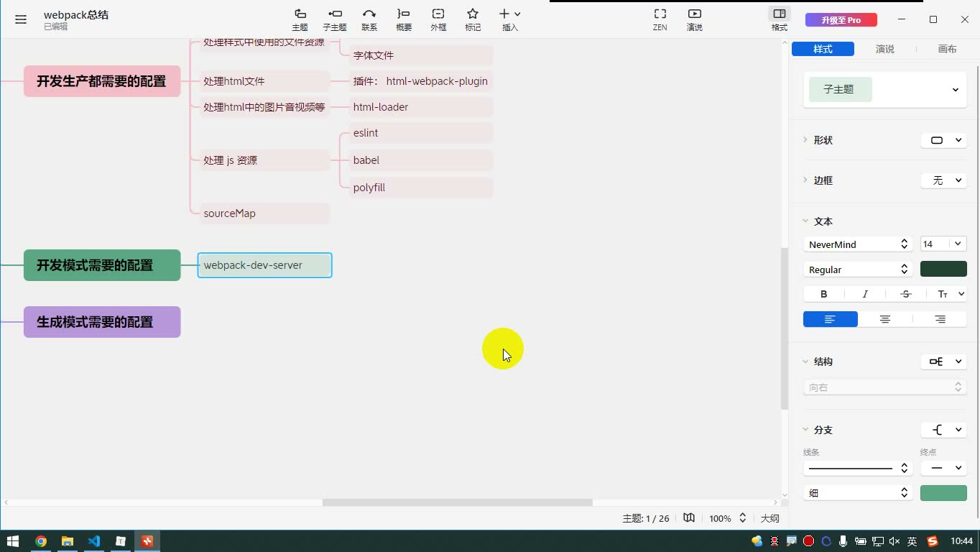Viewport: 980px width, 552px height.
Task: Switch to the 画布 tab
Action: 947,49
